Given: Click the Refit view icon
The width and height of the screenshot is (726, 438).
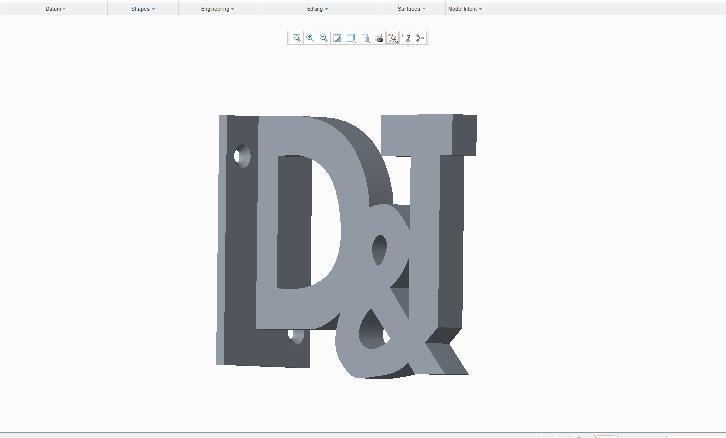Looking at the screenshot, I should click(x=296, y=38).
